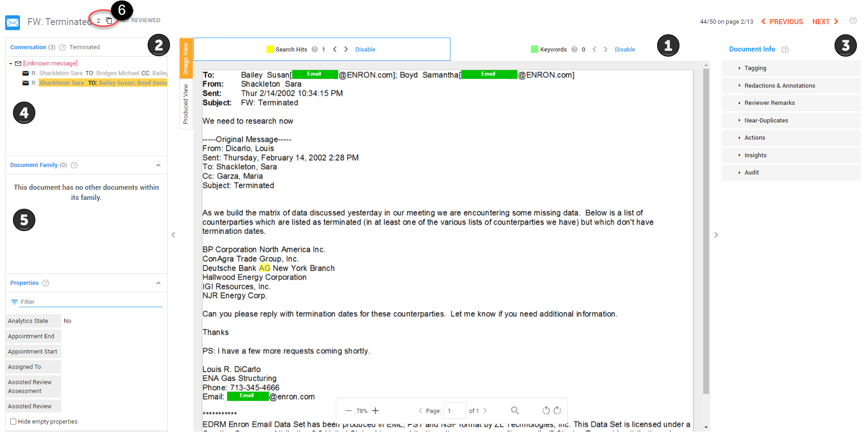
Task: Click the Properties filter icon
Action: pyautogui.click(x=14, y=302)
